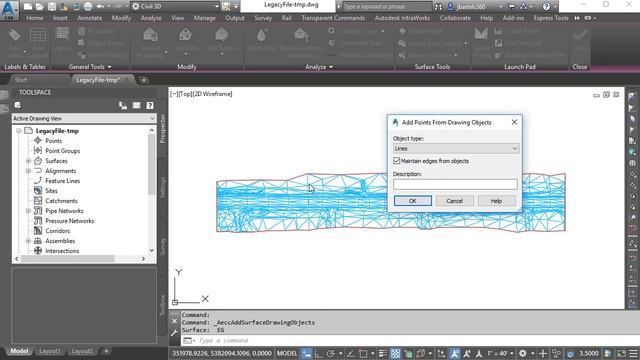
Task: Click the [-][Top][2D Wireframe] viewport label
Action: coord(201,94)
